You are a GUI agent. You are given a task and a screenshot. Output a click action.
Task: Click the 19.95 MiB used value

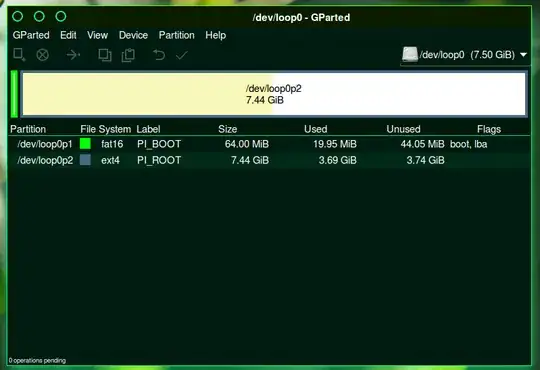[335, 144]
